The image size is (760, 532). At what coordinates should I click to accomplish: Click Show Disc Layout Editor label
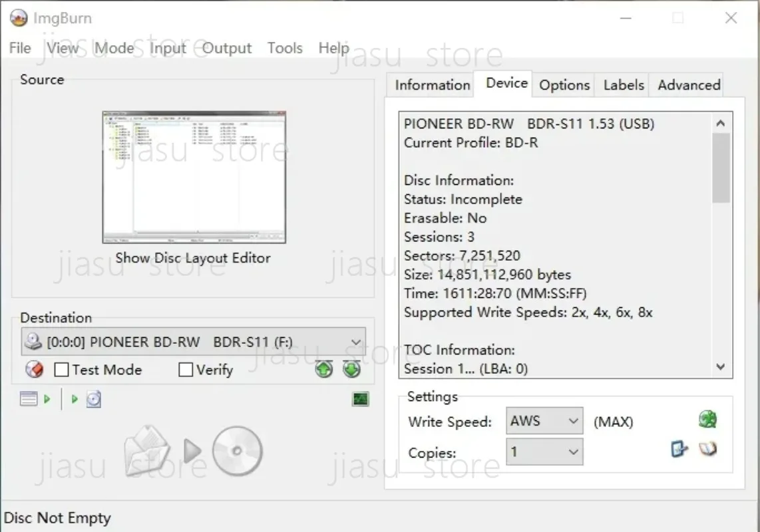[193, 258]
